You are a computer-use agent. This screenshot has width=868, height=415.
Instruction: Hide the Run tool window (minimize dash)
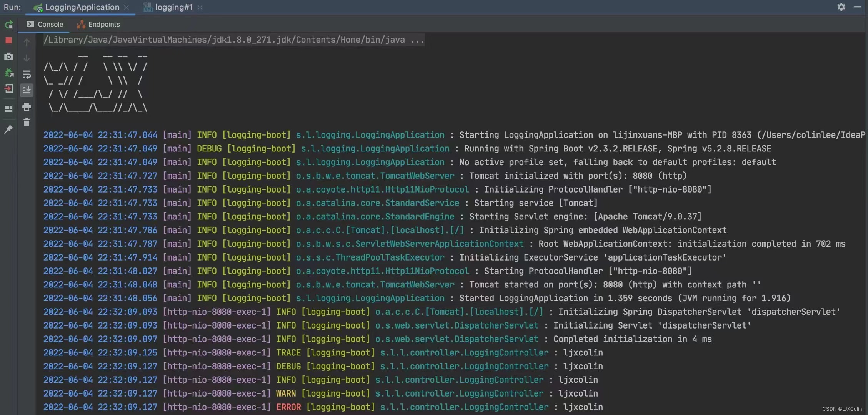(x=857, y=7)
